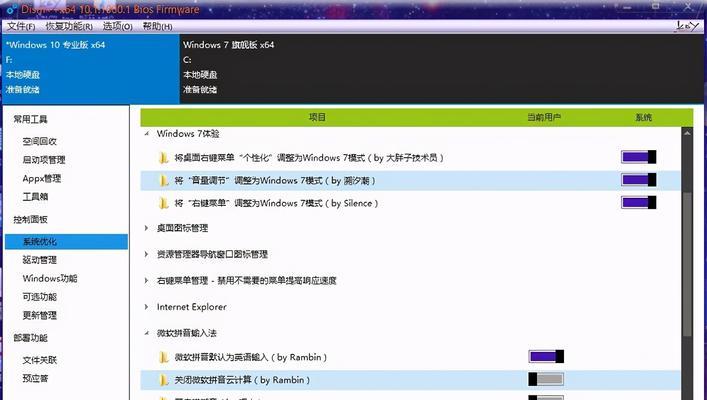Expand the 资源管理器导航窗口图标管理 group

point(147,254)
